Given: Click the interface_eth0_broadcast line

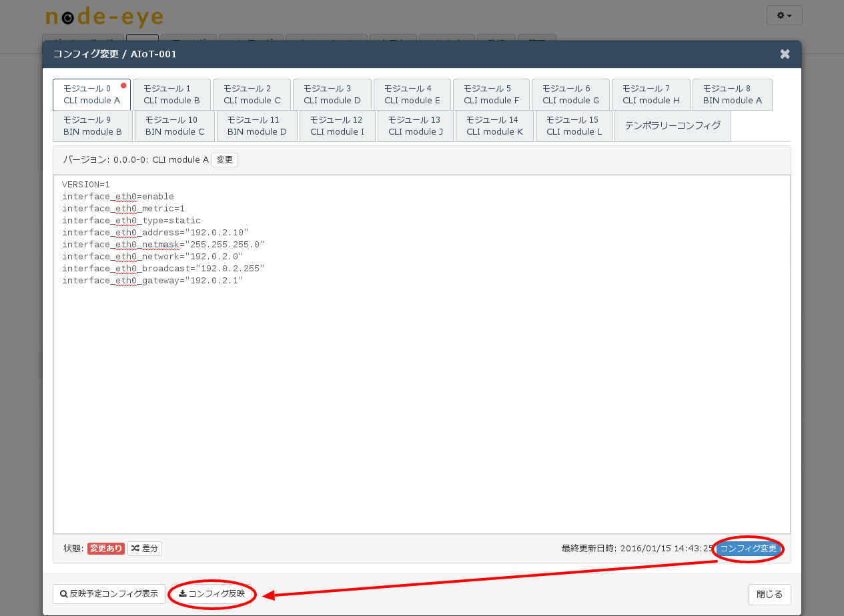Looking at the screenshot, I should (163, 269).
